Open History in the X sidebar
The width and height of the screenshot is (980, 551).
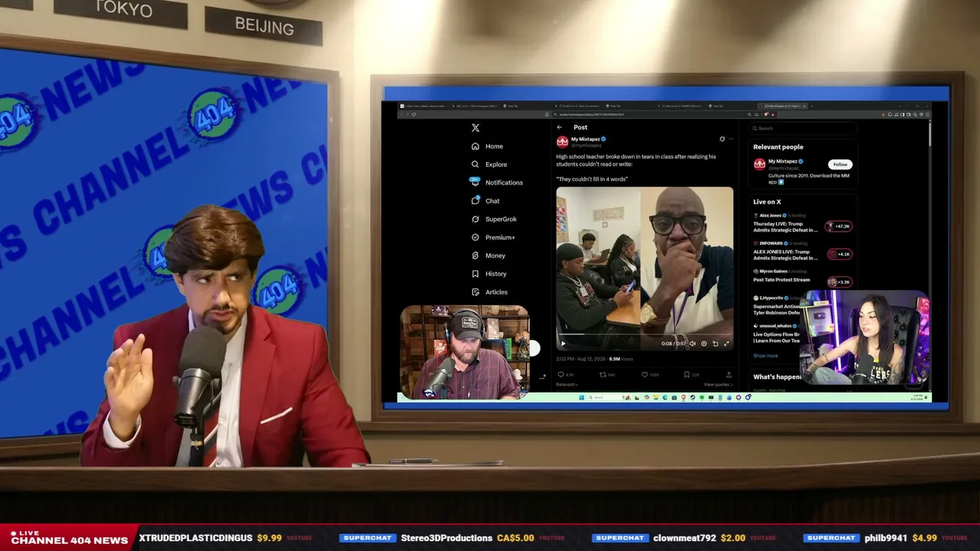(x=488, y=274)
